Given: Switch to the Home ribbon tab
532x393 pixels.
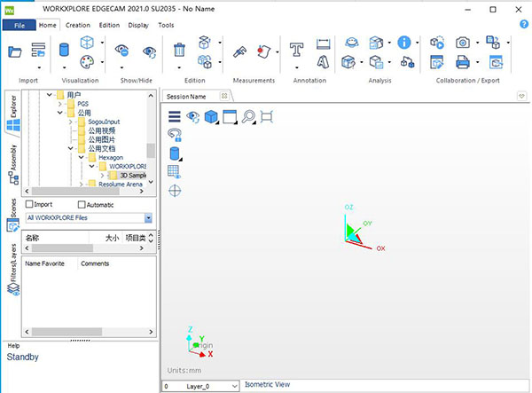Looking at the screenshot, I should tap(48, 25).
